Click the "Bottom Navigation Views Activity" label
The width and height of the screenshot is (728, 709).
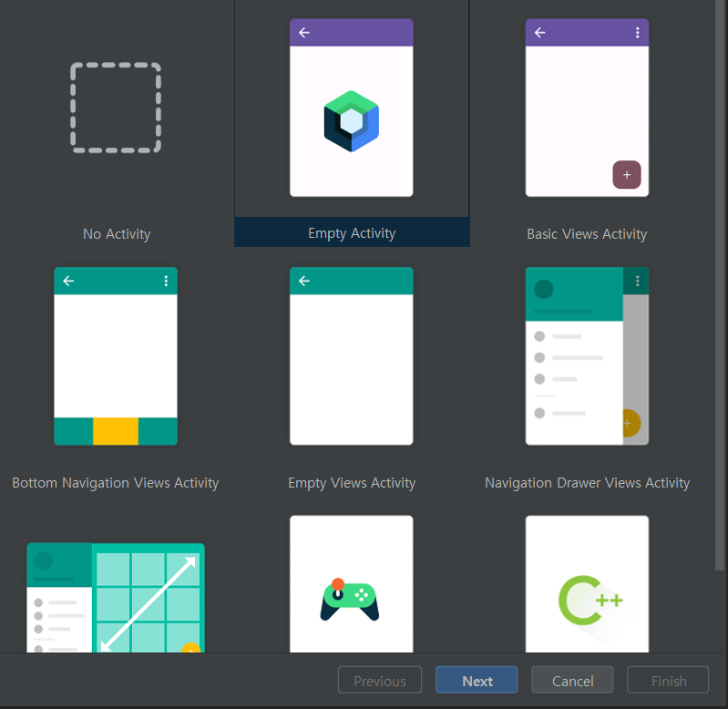[116, 483]
